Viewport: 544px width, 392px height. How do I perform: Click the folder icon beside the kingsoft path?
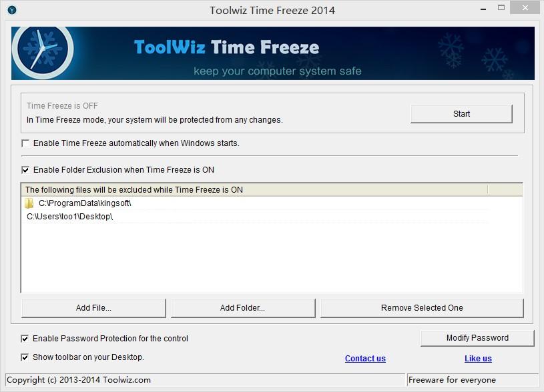(29, 203)
